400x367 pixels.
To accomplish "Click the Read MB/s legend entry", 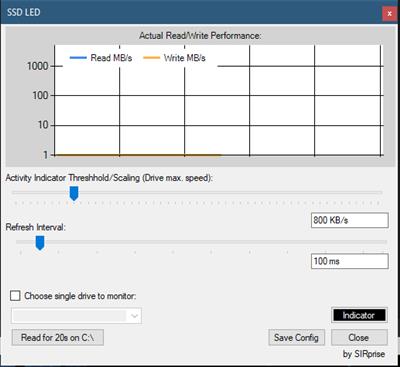I will (x=101, y=58).
